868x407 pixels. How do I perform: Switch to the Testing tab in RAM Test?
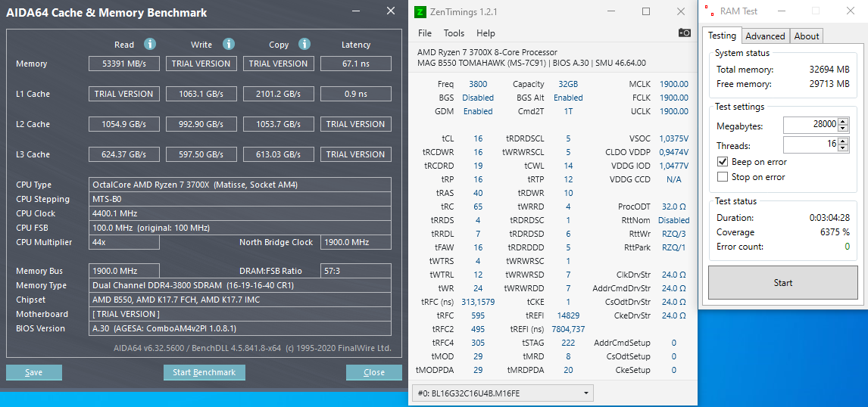723,36
